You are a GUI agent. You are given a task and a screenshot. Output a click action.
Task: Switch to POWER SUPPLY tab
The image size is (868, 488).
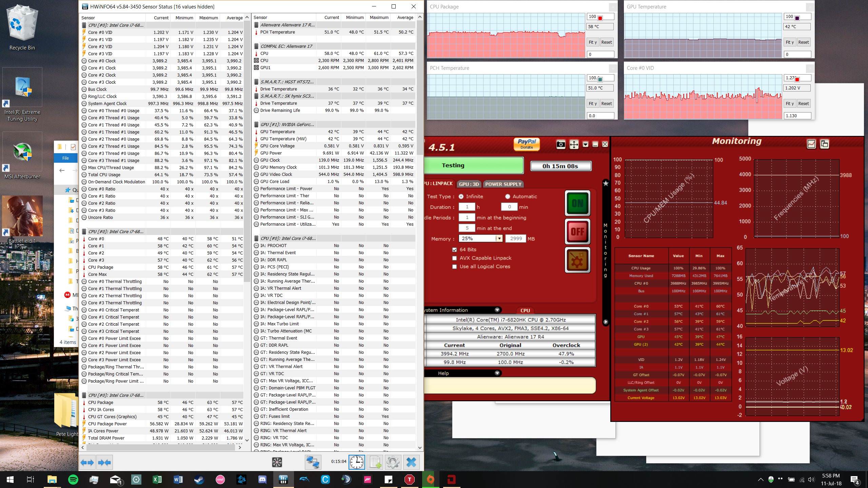(503, 184)
